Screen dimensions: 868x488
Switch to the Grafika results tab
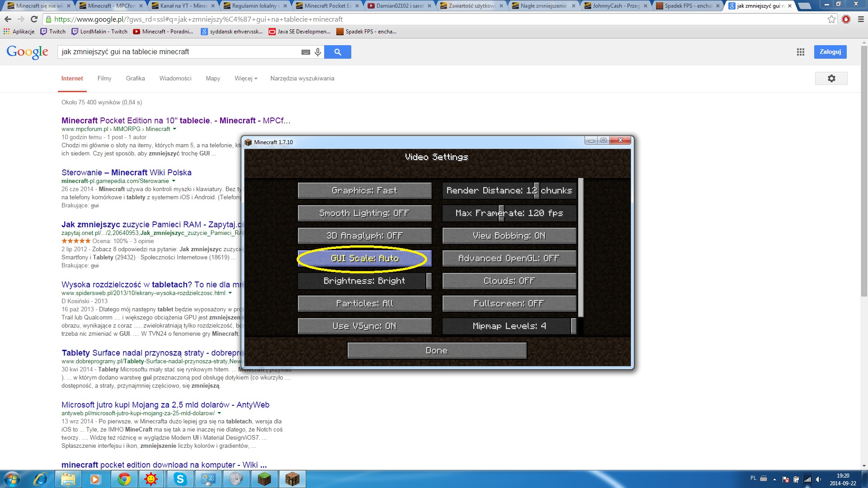click(x=136, y=79)
